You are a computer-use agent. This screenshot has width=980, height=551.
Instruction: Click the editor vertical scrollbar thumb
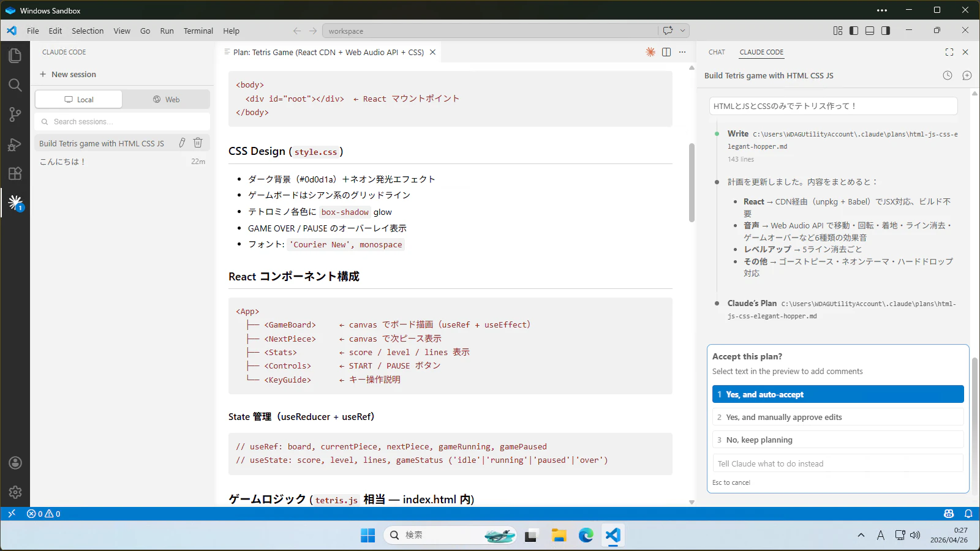coord(692,182)
